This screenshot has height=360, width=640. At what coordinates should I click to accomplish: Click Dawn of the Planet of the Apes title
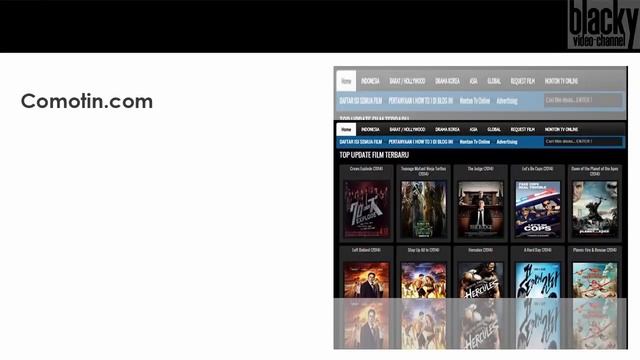click(x=595, y=171)
